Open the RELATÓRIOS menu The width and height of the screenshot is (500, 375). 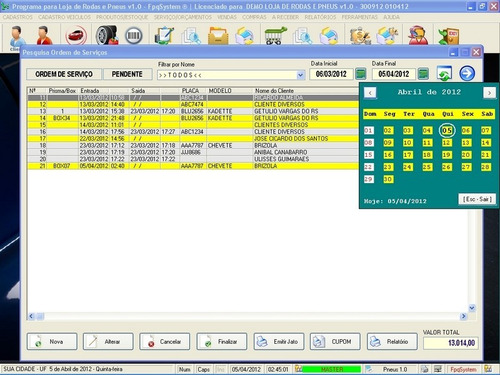pyautogui.click(x=320, y=17)
